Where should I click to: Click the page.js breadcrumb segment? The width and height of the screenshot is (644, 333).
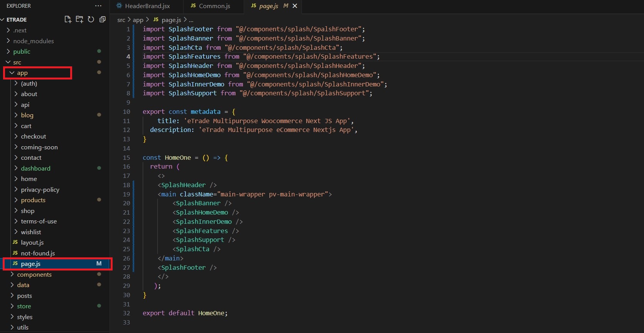coord(171,20)
